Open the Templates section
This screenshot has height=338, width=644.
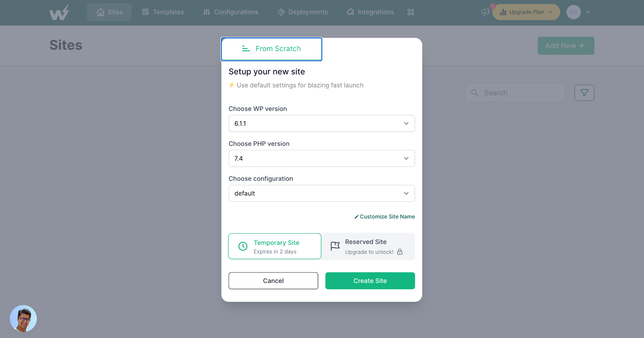[x=163, y=12]
